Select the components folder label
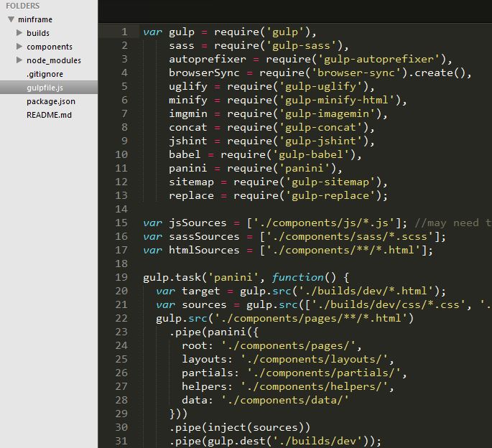This screenshot has height=448, width=492. [50, 47]
